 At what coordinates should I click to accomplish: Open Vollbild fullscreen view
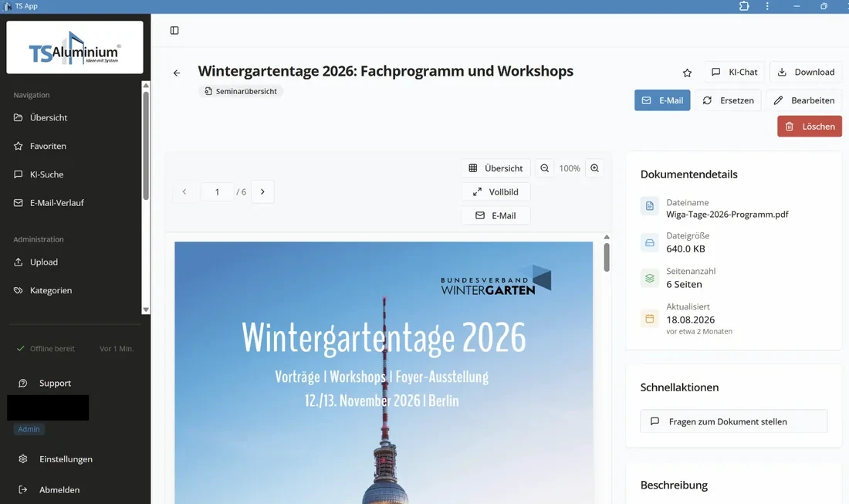pyautogui.click(x=496, y=192)
